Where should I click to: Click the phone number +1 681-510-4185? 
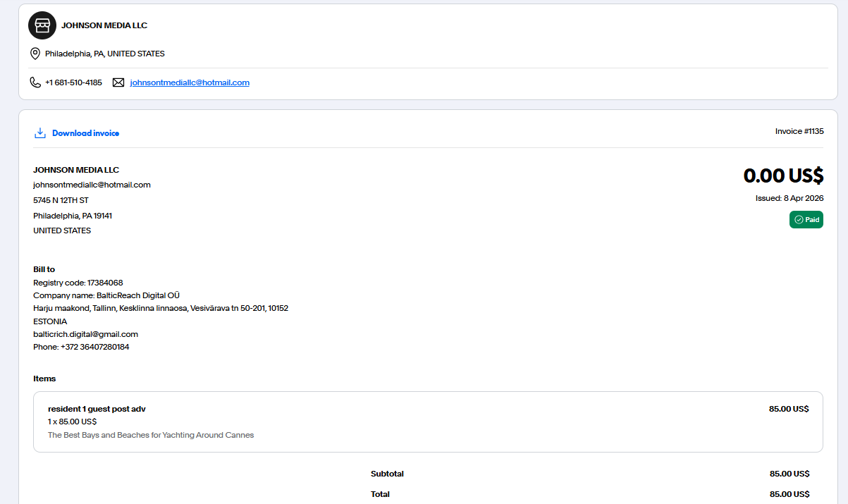tap(73, 82)
